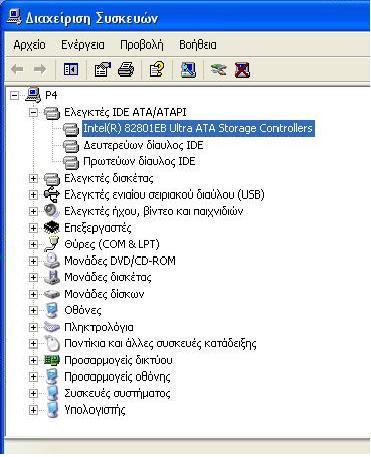The image size is (371, 457).
Task: Expand the Μονάδες δισκέτας branch
Action: pos(33,278)
